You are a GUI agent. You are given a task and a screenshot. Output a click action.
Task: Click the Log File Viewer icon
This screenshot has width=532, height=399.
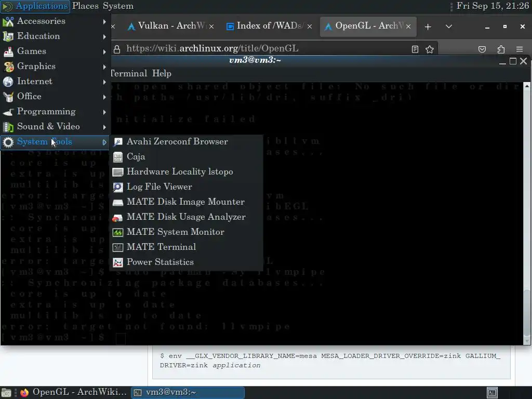tap(118, 187)
